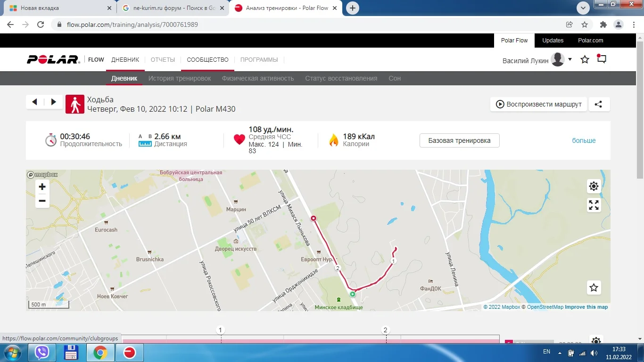
Task: Go to the previous training session arrow
Action: tap(34, 102)
